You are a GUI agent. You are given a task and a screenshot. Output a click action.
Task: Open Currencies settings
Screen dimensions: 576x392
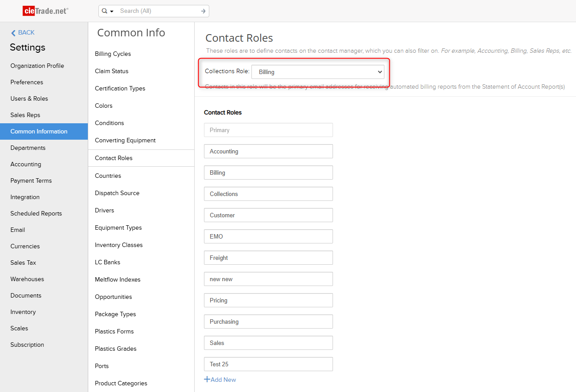[25, 246]
